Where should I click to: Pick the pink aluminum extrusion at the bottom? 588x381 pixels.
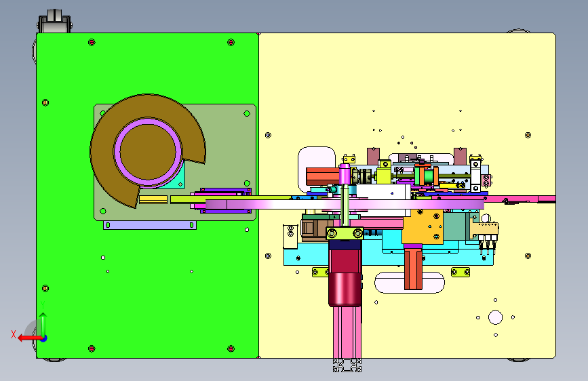pos(347,332)
